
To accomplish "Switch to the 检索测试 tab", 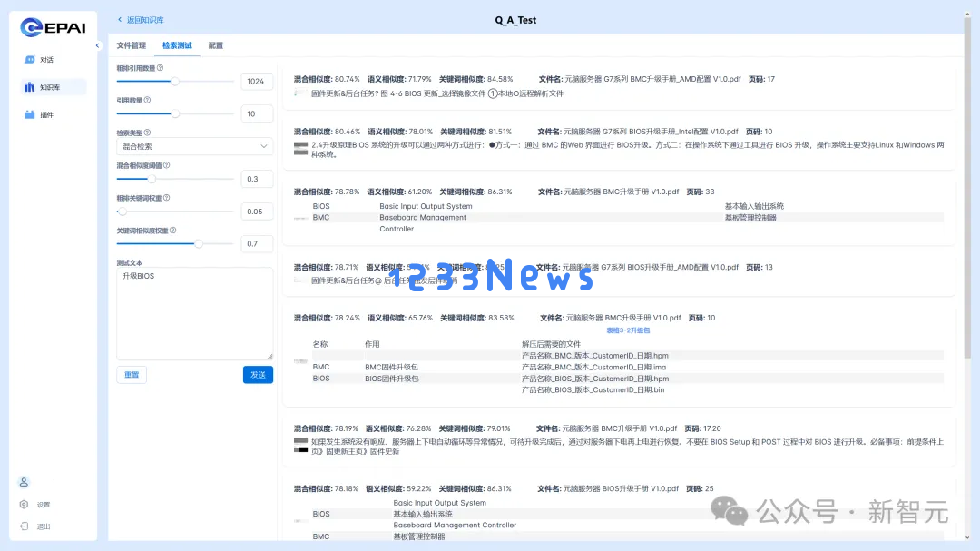I will tap(177, 45).
